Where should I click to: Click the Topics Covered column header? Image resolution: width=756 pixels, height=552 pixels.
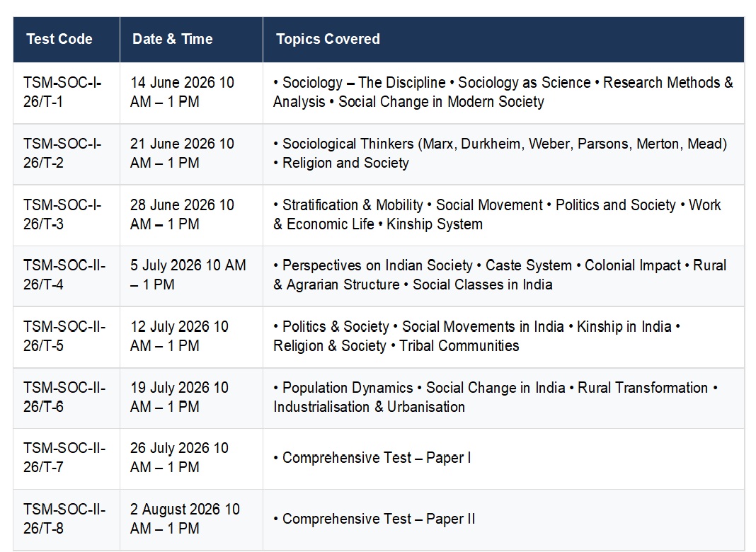328,40
